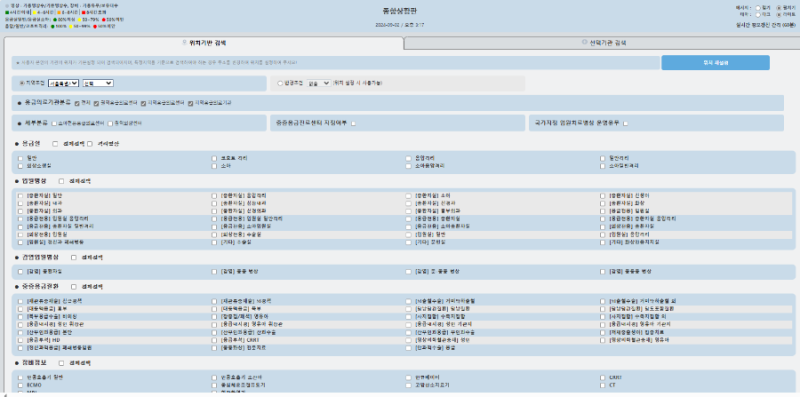Toggle 응급의료기관분류 전체 checkbox

(x=77, y=103)
